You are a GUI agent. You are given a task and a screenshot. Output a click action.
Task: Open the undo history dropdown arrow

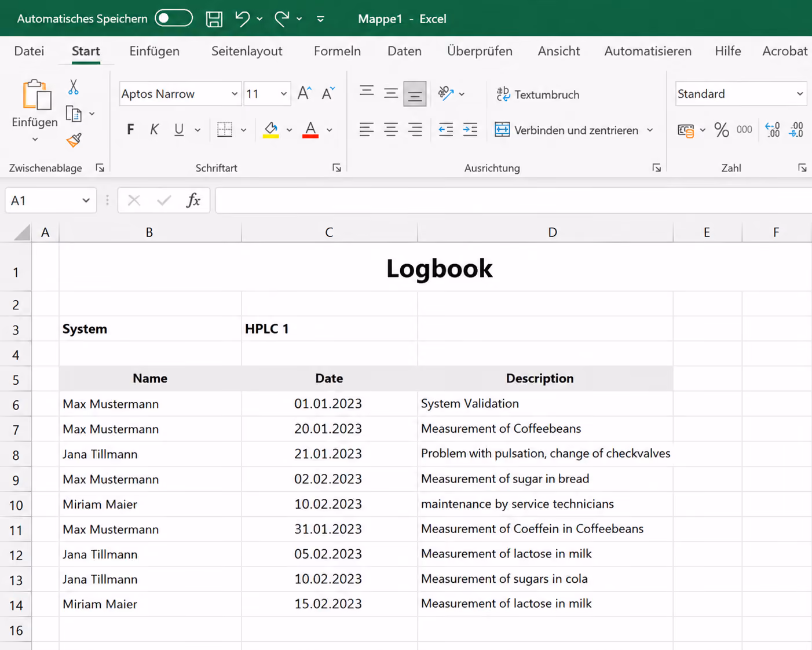click(x=259, y=19)
